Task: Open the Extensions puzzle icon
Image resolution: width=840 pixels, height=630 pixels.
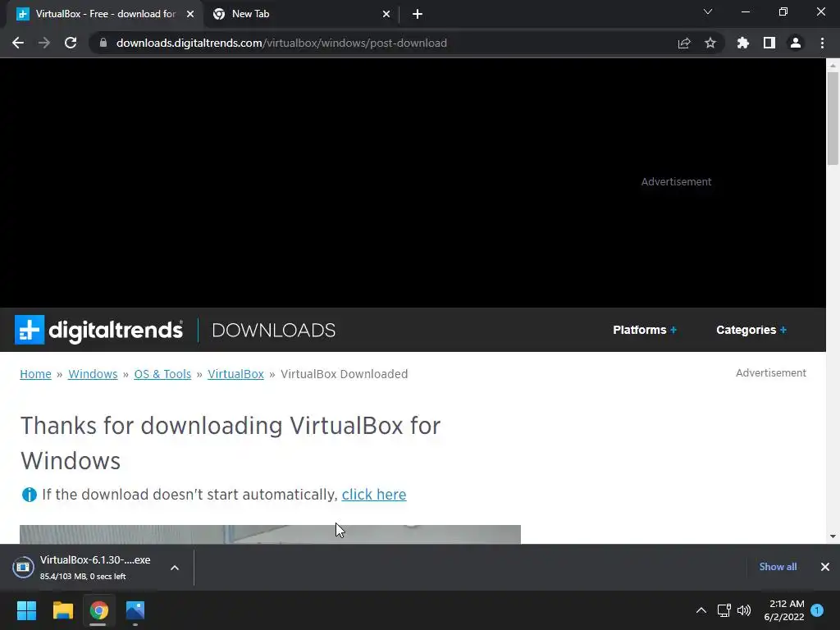Action: click(743, 43)
